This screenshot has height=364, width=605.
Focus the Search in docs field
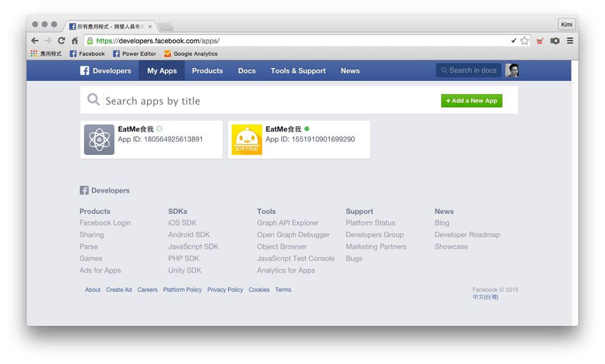469,70
